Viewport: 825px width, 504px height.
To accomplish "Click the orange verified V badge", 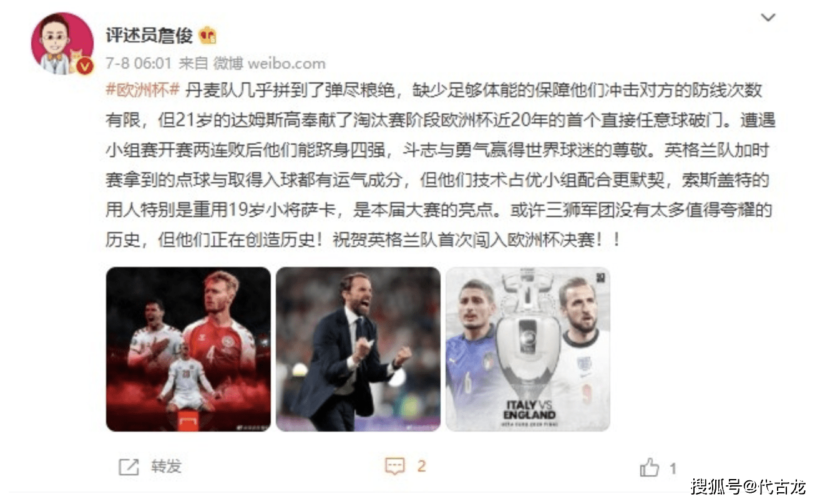I will click(x=85, y=66).
